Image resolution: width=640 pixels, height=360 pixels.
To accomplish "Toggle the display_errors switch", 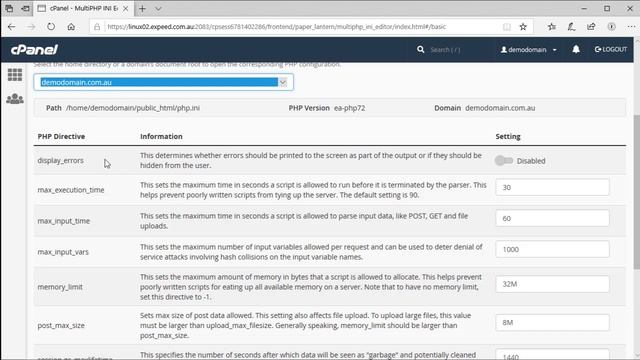I will point(504,160).
